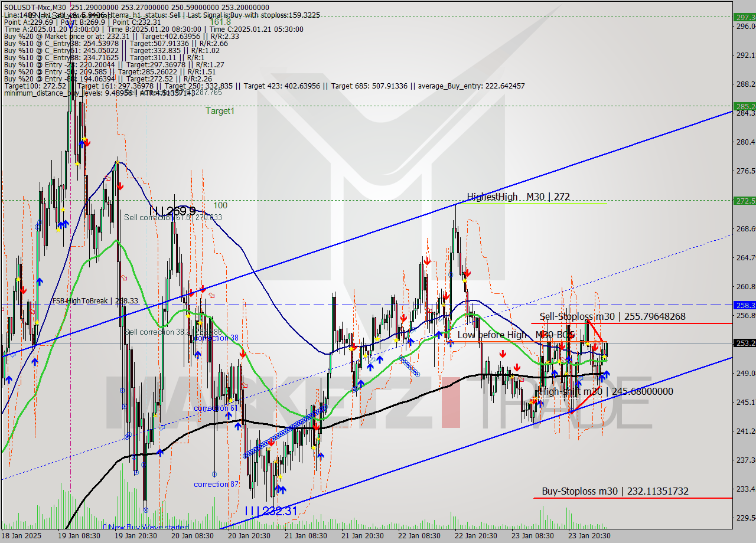Select the 'Buy-Stoploss m30 | 232.11351732' label
756x543 pixels.
coord(615,491)
